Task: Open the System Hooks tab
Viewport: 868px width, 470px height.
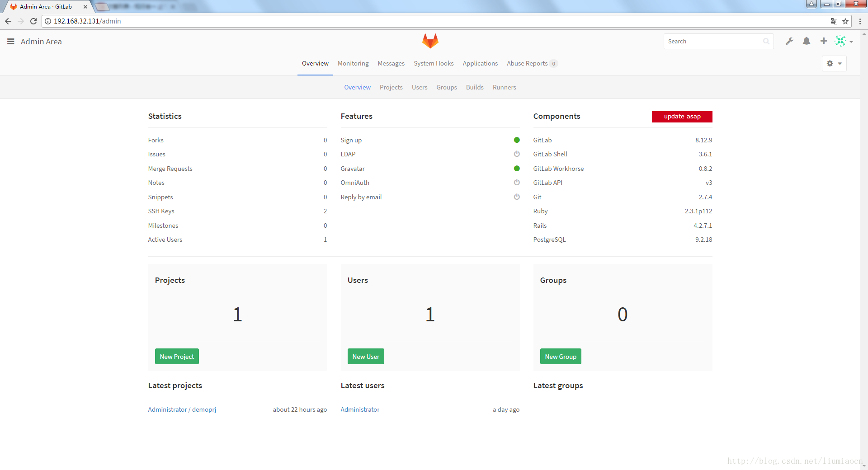Action: click(434, 64)
